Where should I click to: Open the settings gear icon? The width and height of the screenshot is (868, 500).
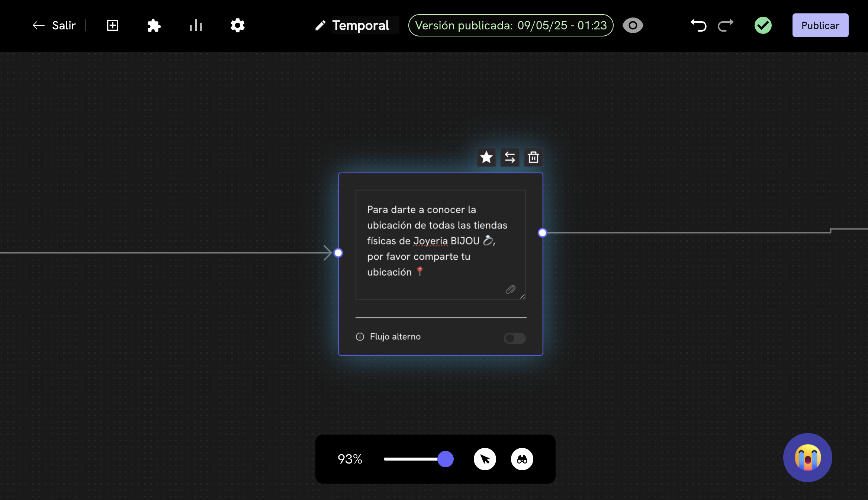coord(237,25)
